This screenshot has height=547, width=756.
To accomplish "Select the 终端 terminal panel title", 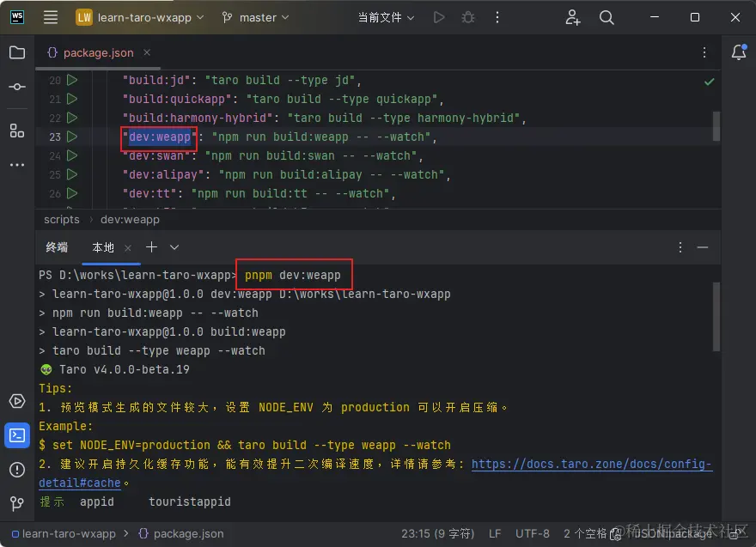I will click(57, 247).
